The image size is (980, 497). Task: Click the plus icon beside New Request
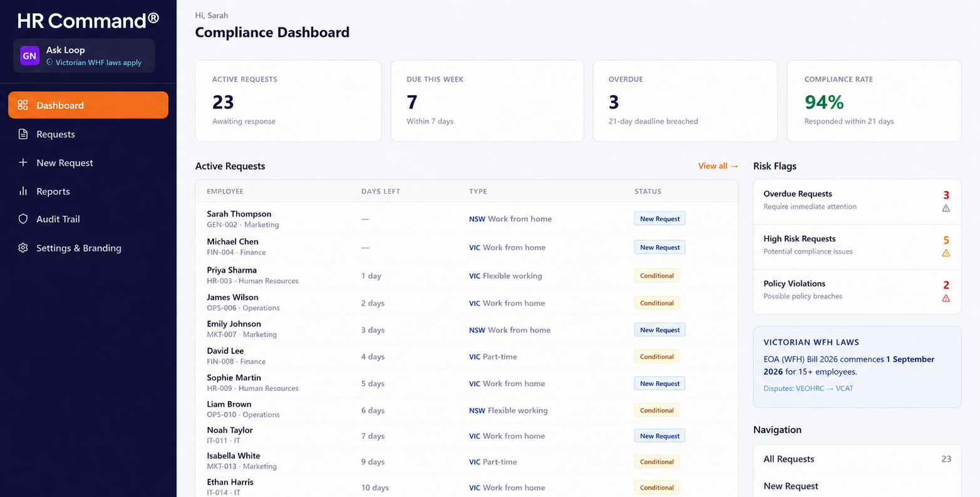(23, 162)
